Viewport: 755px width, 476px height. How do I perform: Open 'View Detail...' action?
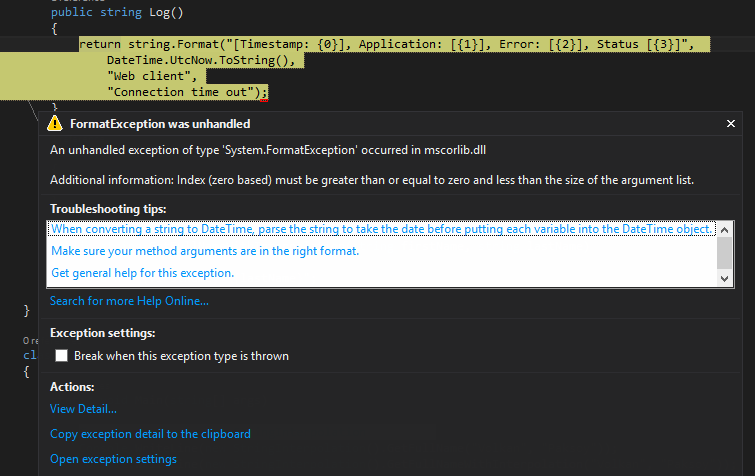pyautogui.click(x=83, y=409)
